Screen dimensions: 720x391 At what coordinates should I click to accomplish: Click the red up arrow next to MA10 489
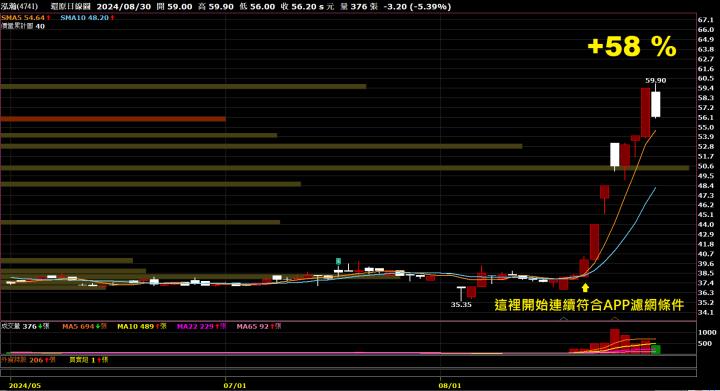(x=158, y=326)
